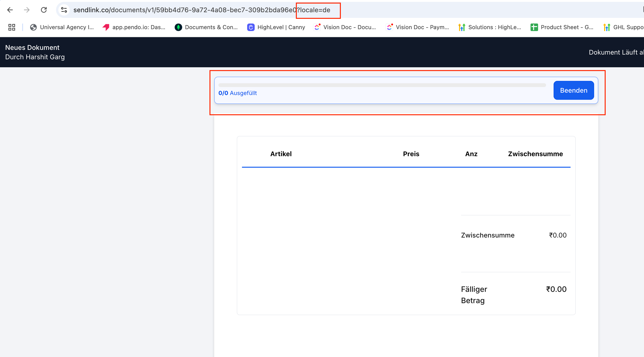This screenshot has height=357, width=644.
Task: Click the Beenden button
Action: (x=573, y=91)
